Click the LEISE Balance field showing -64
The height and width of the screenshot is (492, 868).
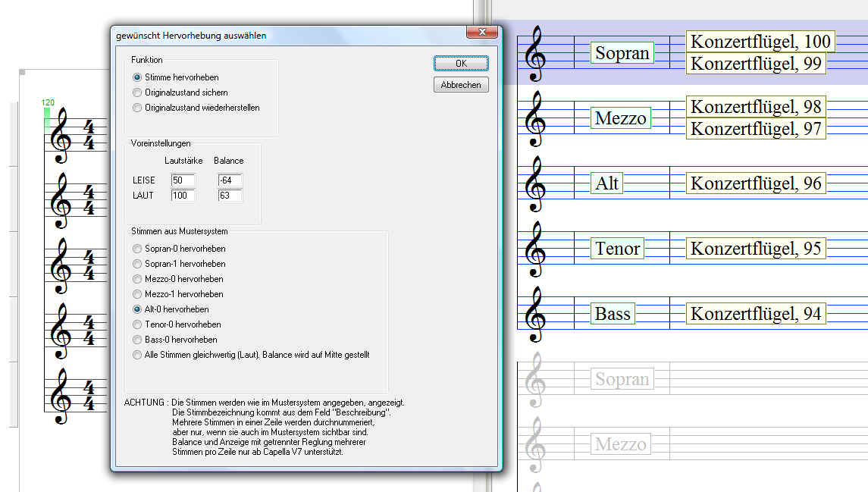pos(229,180)
